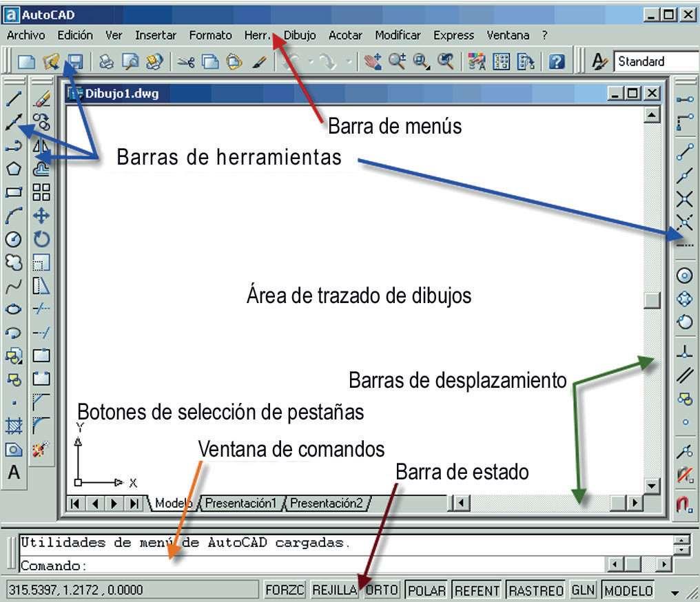Select the Rectangle draw tool
700x602 pixels.
tap(14, 192)
